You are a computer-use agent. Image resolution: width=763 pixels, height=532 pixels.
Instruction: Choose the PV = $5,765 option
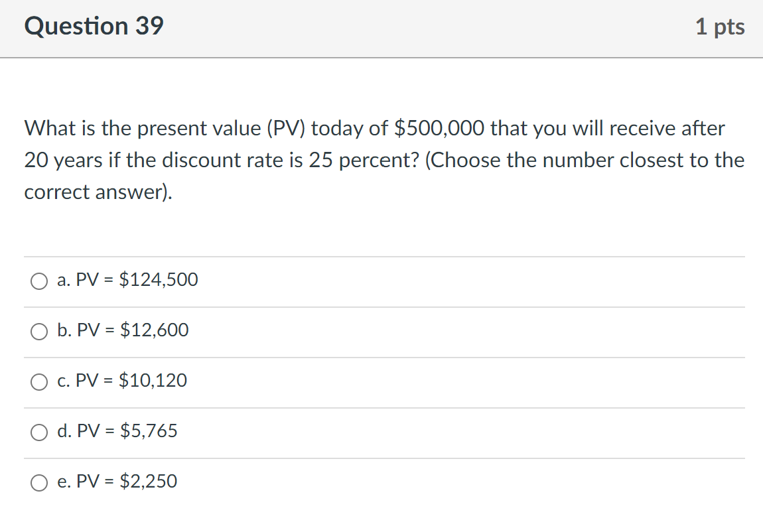117,432
